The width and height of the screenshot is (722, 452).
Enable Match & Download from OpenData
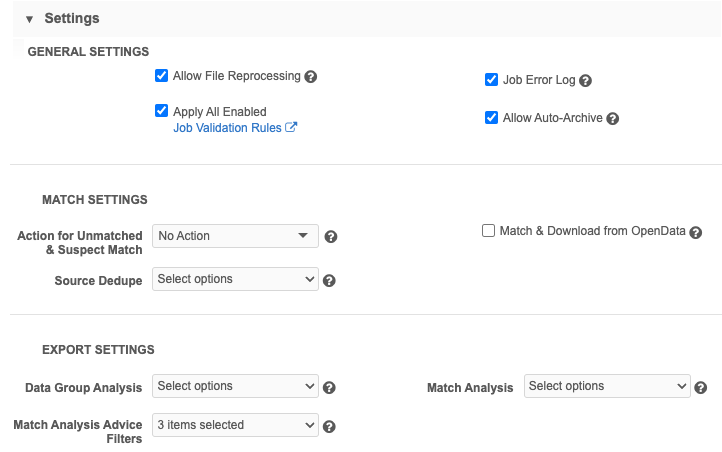(x=489, y=231)
